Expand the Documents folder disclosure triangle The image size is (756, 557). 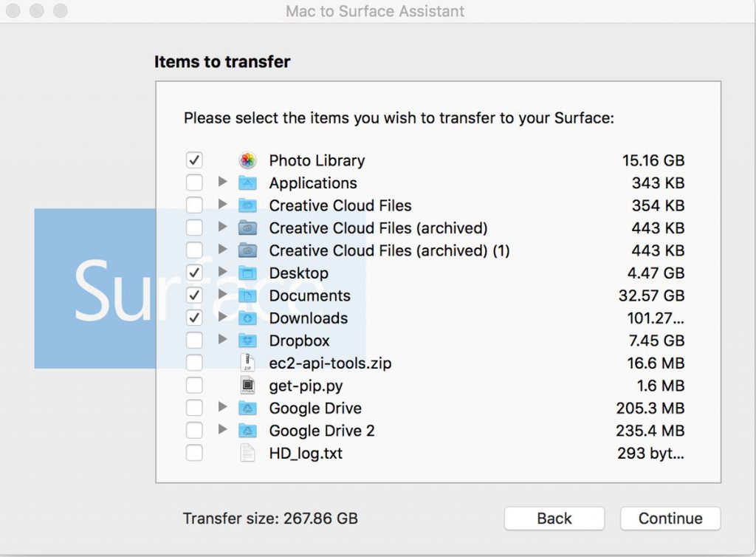click(x=222, y=294)
